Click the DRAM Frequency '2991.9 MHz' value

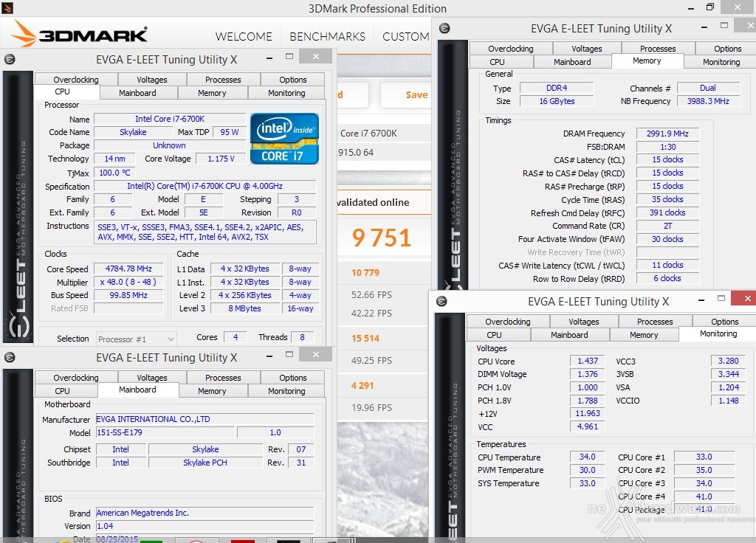(x=667, y=134)
